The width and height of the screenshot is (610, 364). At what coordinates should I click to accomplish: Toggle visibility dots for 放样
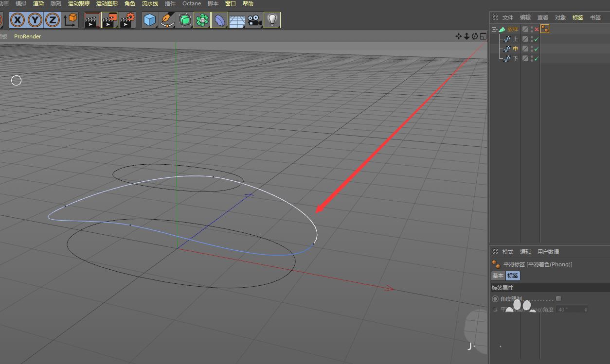532,29
